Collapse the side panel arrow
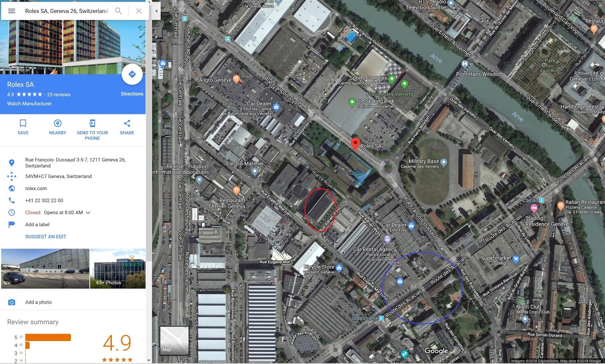This screenshot has height=364, width=605. pyautogui.click(x=156, y=11)
